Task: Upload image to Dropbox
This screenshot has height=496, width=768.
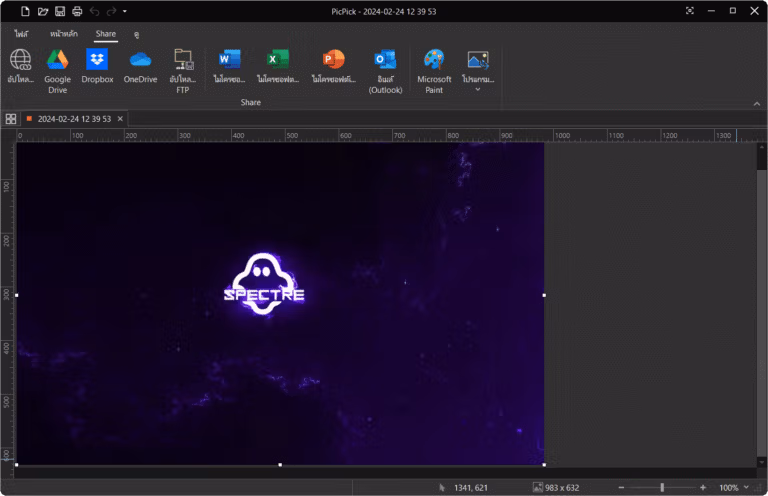Action: 97,66
